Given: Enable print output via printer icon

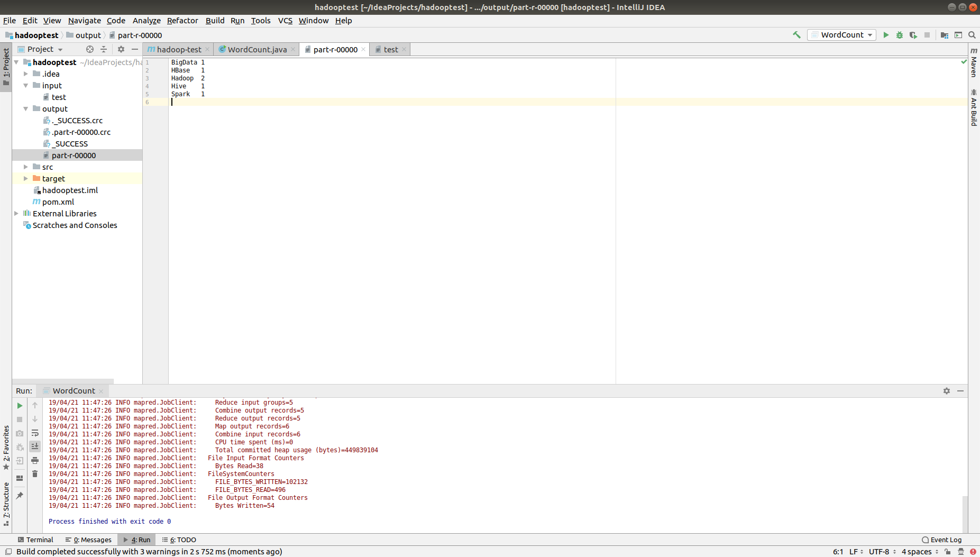Looking at the screenshot, I should [35, 460].
